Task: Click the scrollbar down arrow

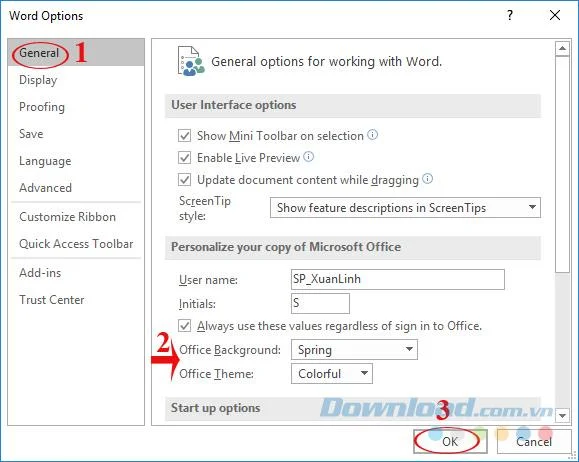Action: tap(562, 415)
